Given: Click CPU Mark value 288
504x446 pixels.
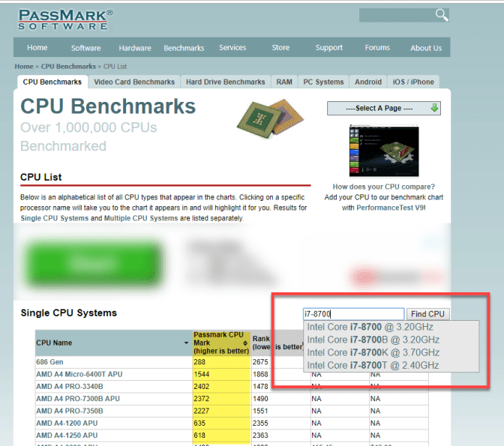Looking at the screenshot, I should 199,362.
